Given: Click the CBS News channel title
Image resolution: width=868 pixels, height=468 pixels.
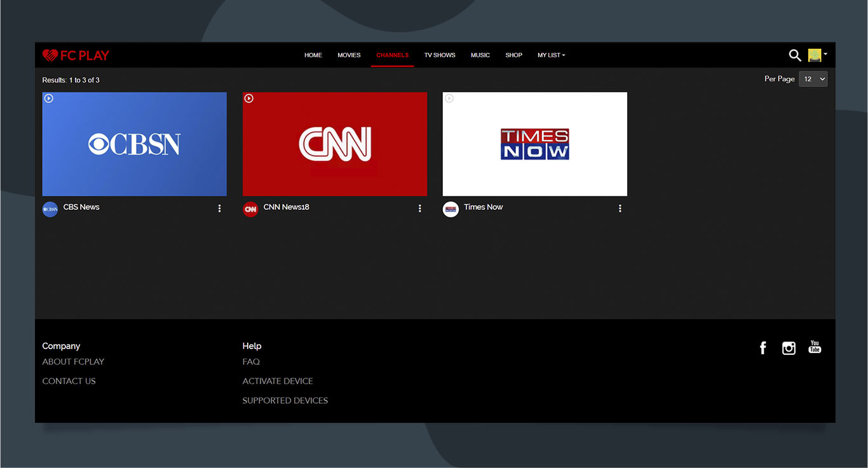Looking at the screenshot, I should [81, 207].
